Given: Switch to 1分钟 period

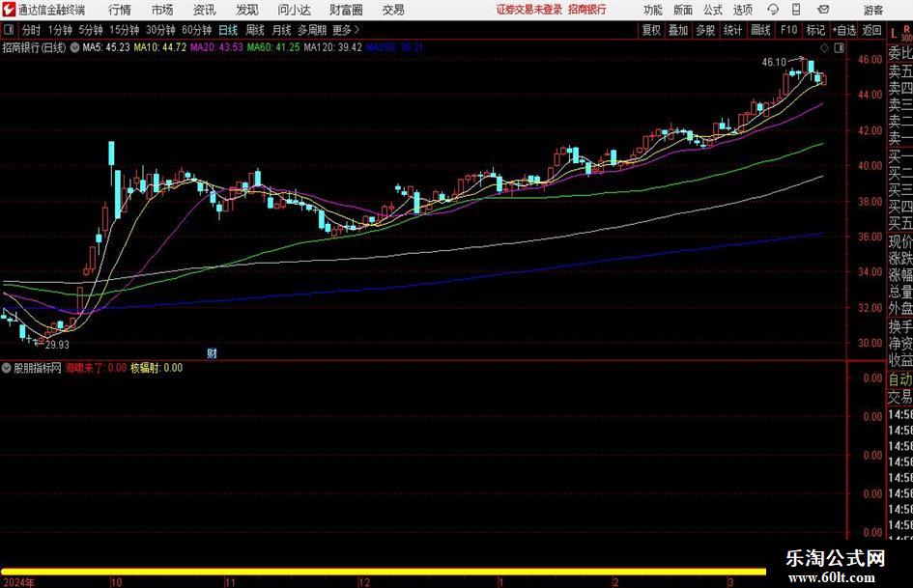Looking at the screenshot, I should [60, 30].
